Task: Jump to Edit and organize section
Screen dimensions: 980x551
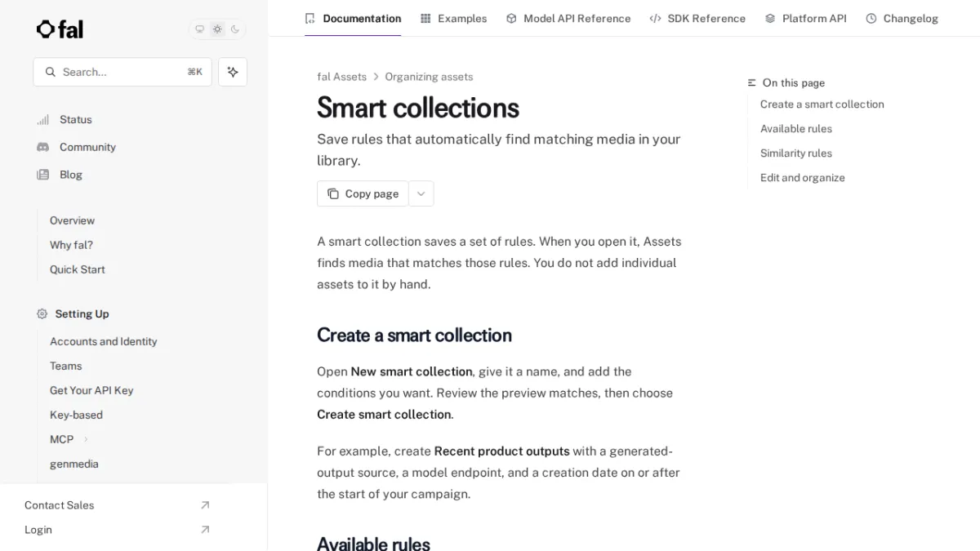Action: click(803, 178)
